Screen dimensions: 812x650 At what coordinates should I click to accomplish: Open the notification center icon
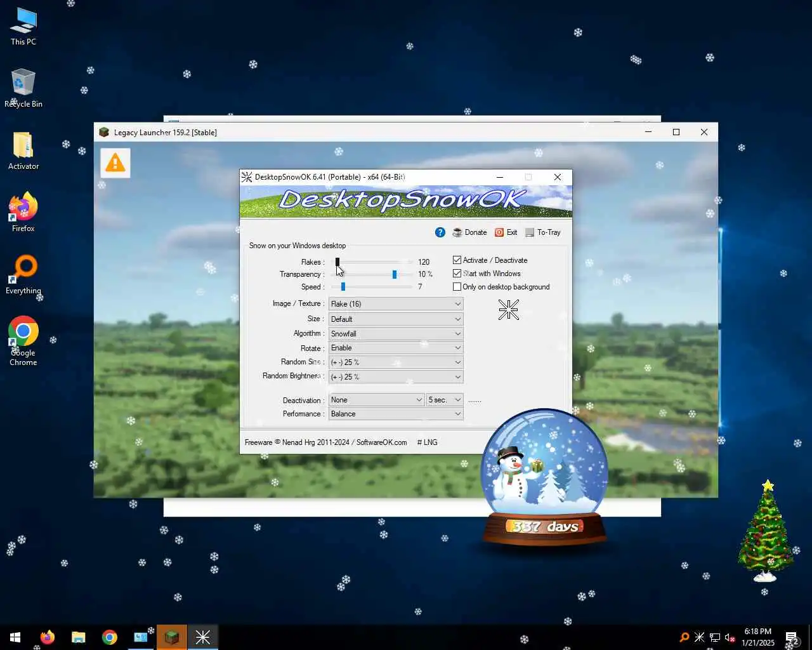point(792,638)
